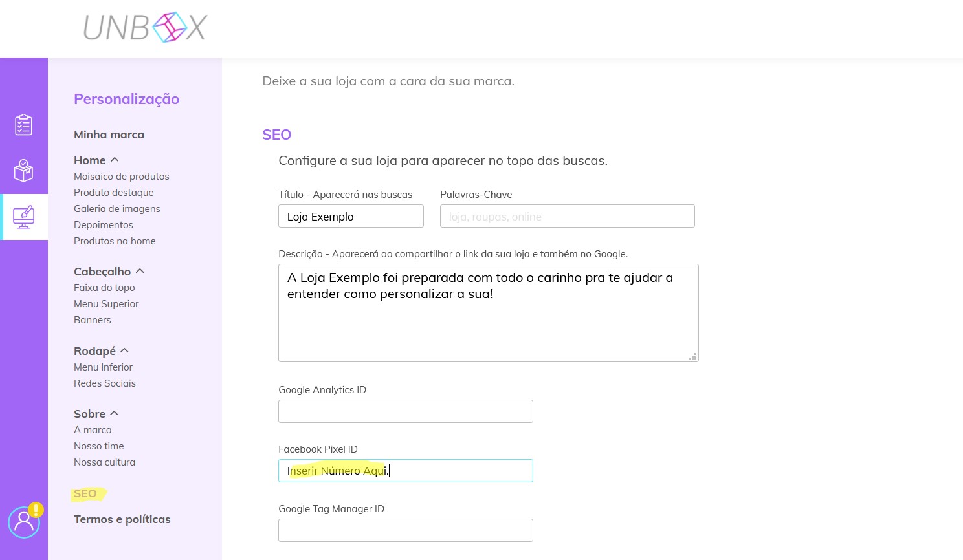The image size is (963, 560).
Task: Open the user account avatar icon
Action: coord(24,522)
